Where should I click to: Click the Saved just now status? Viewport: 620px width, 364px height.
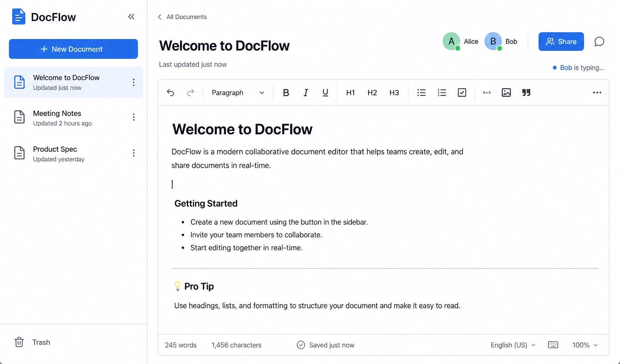tap(326, 345)
